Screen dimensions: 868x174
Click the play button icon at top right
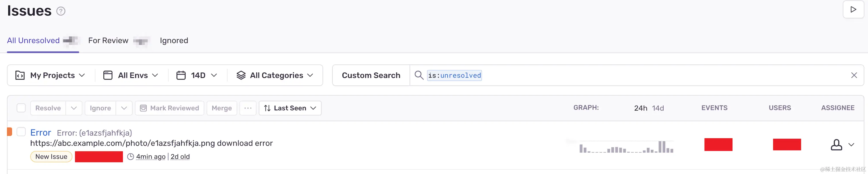(853, 9)
